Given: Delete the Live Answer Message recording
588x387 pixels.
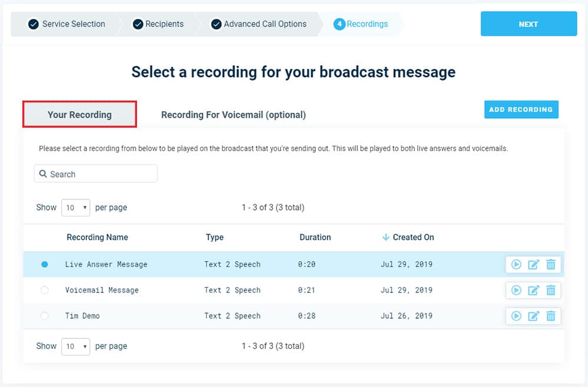Looking at the screenshot, I should tap(550, 265).
